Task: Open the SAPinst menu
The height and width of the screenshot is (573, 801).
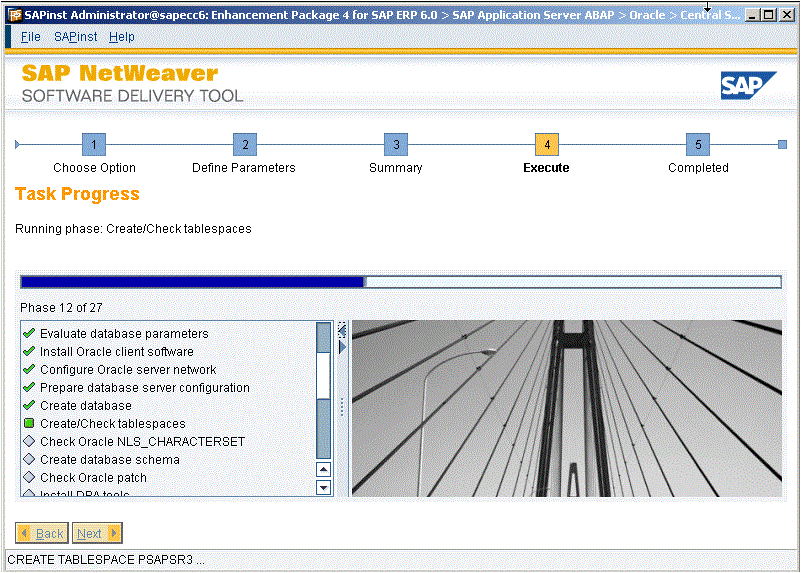Action: pyautogui.click(x=76, y=37)
